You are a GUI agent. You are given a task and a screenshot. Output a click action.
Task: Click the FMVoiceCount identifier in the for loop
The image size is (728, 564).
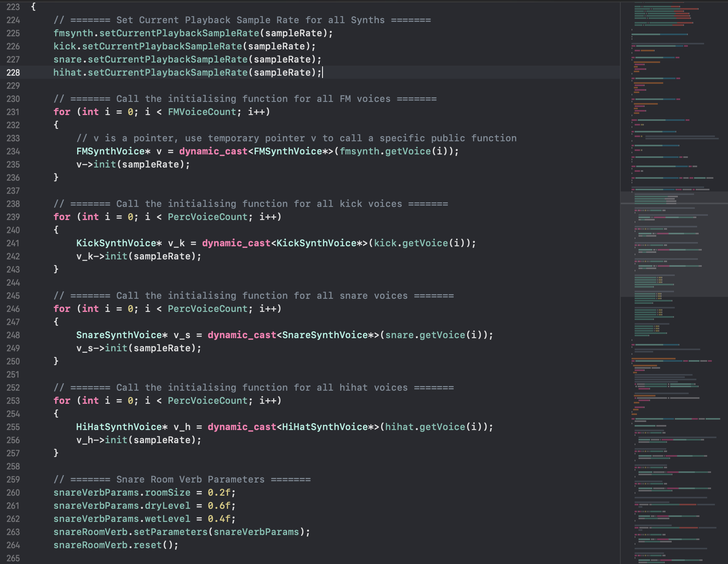point(202,112)
